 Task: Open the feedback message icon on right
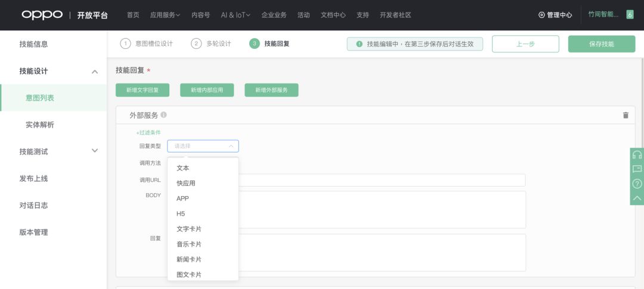pyautogui.click(x=637, y=169)
